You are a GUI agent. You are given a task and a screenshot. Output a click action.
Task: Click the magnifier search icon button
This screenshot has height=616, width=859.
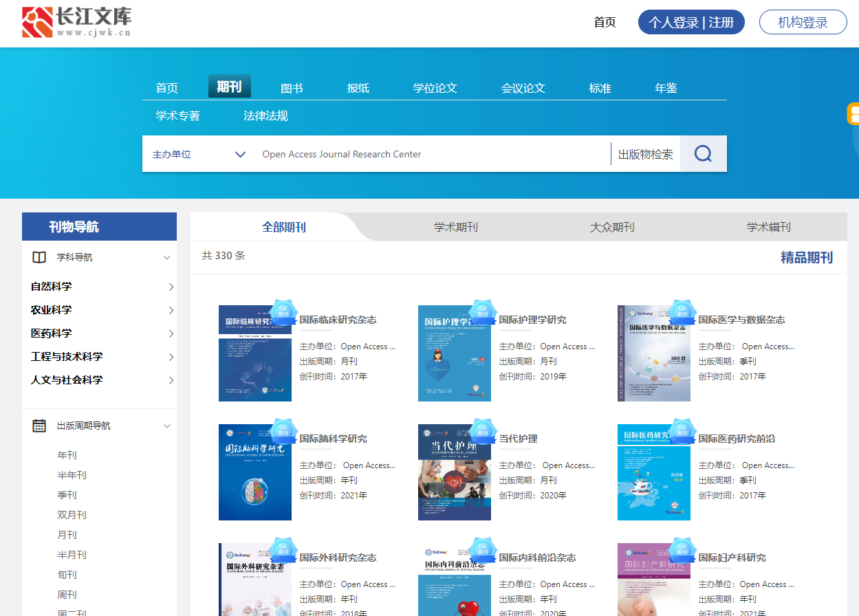(x=703, y=154)
